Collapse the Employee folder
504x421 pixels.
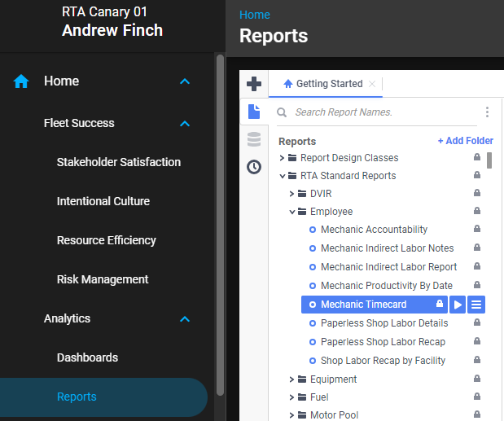pyautogui.click(x=292, y=213)
